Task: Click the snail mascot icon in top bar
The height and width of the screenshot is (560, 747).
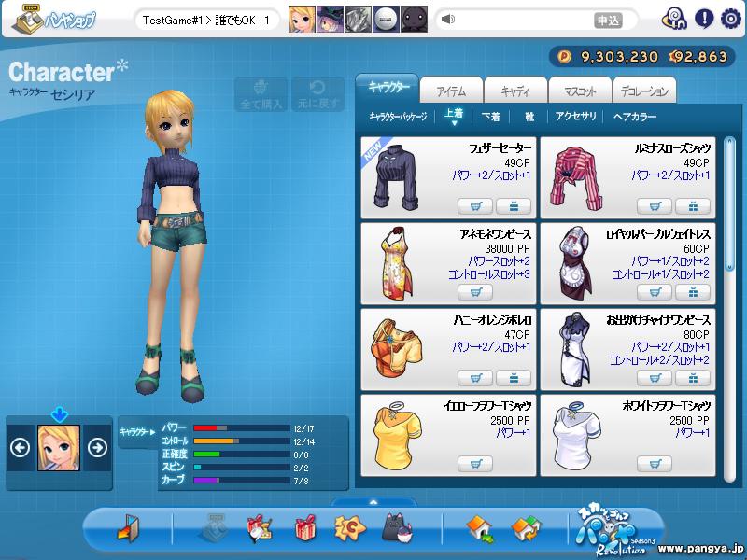Action: coord(674,19)
